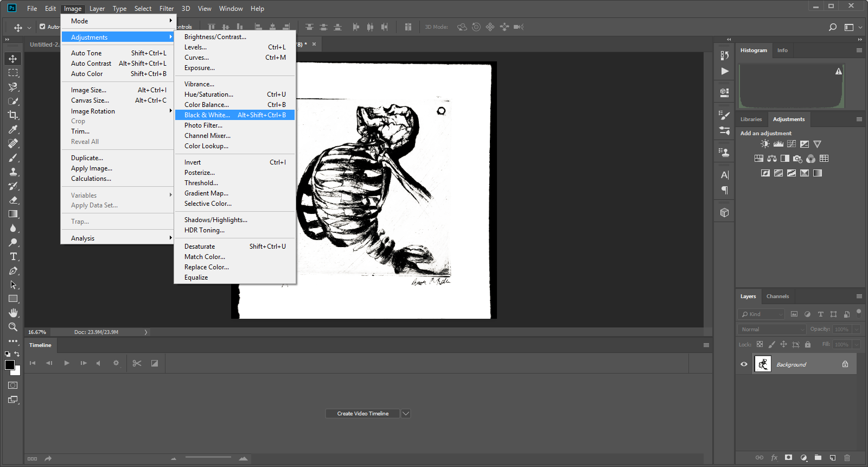Screen dimensions: 868x467
Task: Go to first frame in timeline
Action: (x=33, y=363)
